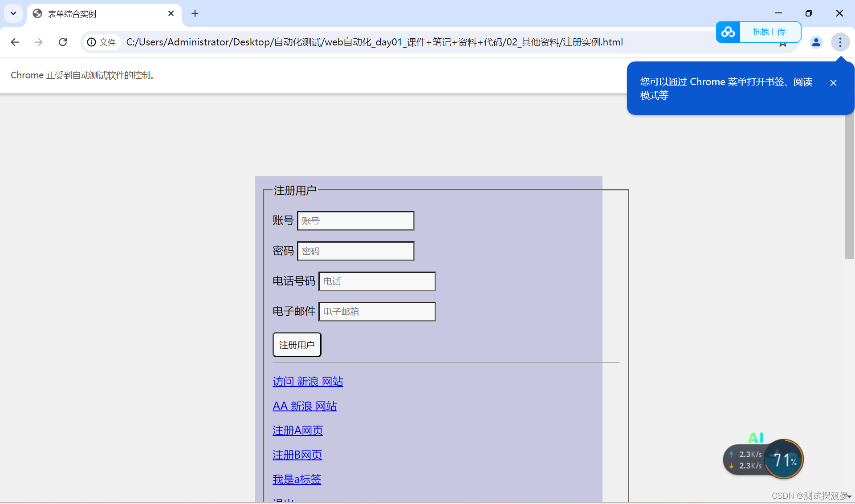Dismiss the Chrome menu tip popup
This screenshot has width=855, height=504.
pos(833,83)
